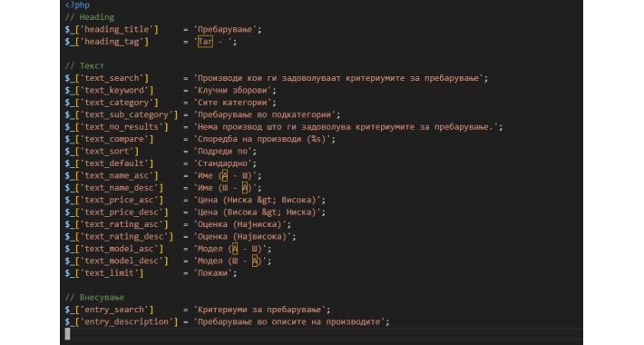Select the 'text_price_asc' key
The height and width of the screenshot is (345, 644).
point(119,200)
